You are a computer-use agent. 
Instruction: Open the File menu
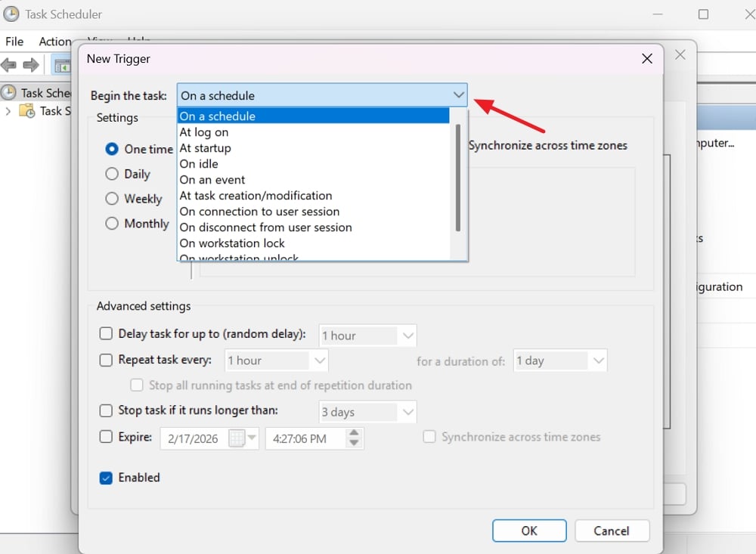(x=14, y=42)
